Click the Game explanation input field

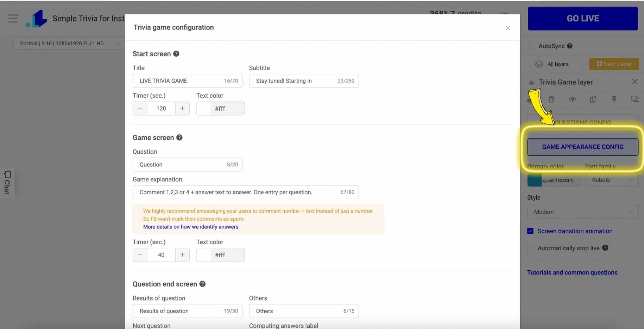click(246, 192)
